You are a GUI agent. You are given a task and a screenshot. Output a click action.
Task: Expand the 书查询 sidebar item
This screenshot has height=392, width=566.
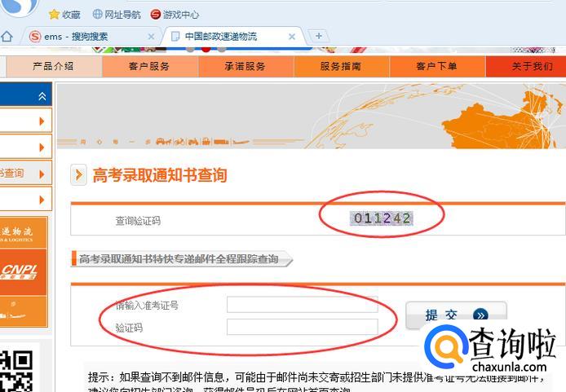pos(25,174)
